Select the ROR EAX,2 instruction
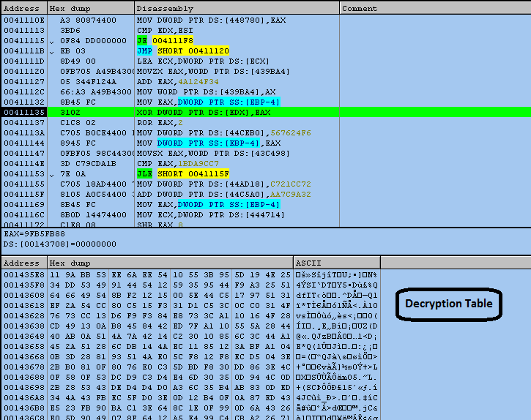The height and width of the screenshot is (420, 531). pos(160,122)
